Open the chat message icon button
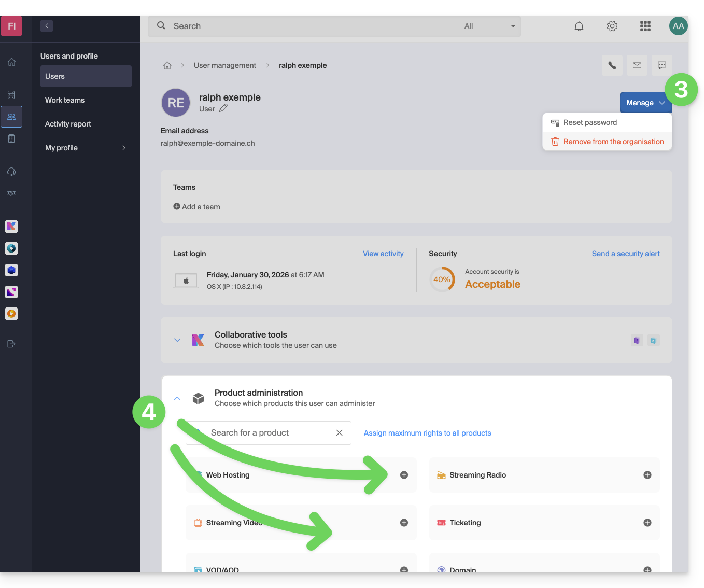Image resolution: width=704 pixels, height=588 pixels. tap(662, 65)
